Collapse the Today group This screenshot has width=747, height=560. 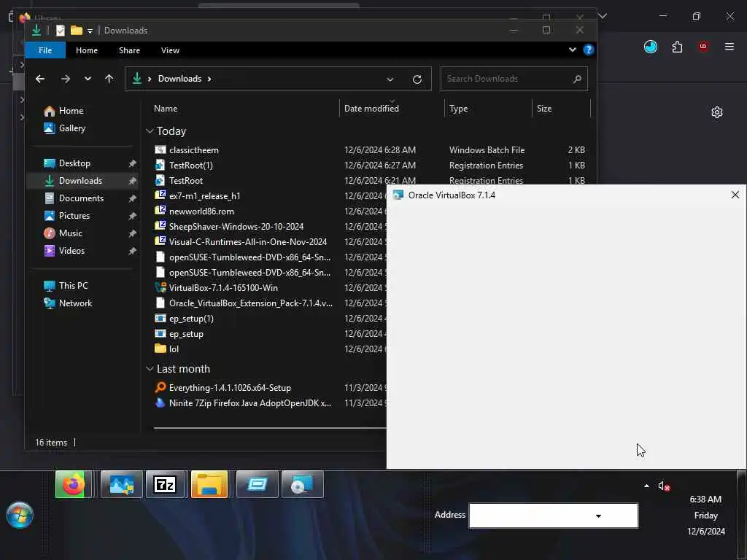150,131
